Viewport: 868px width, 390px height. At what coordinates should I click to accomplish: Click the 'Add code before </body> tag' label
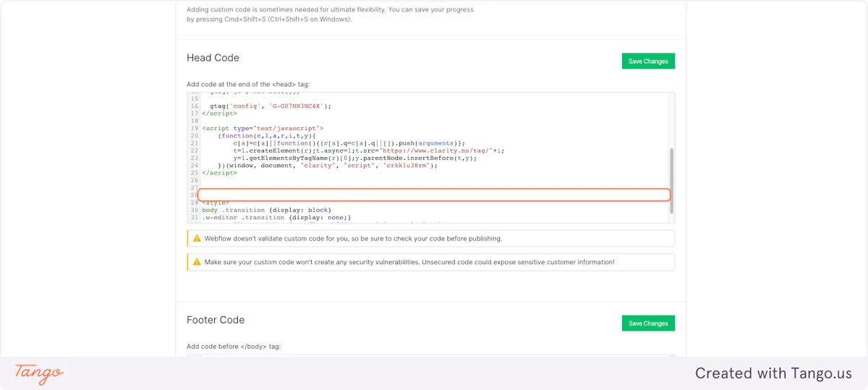(x=234, y=347)
